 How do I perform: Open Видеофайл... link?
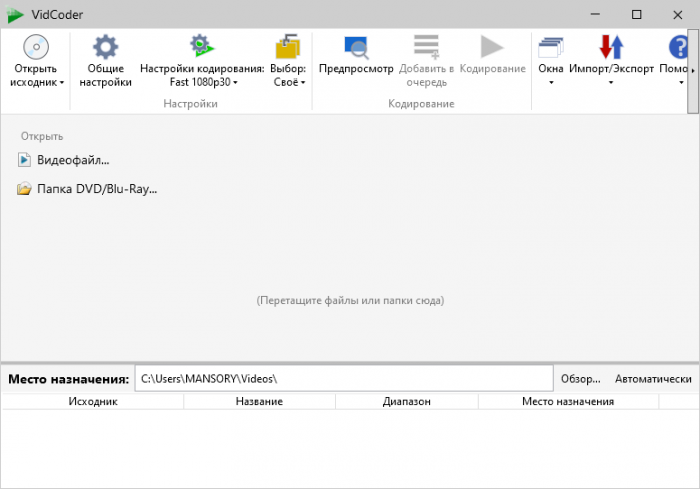coord(73,160)
